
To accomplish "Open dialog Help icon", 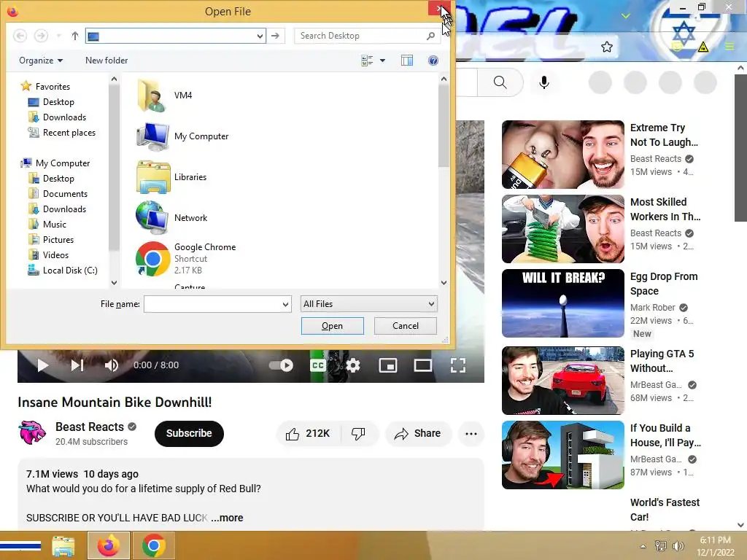I will (x=433, y=61).
